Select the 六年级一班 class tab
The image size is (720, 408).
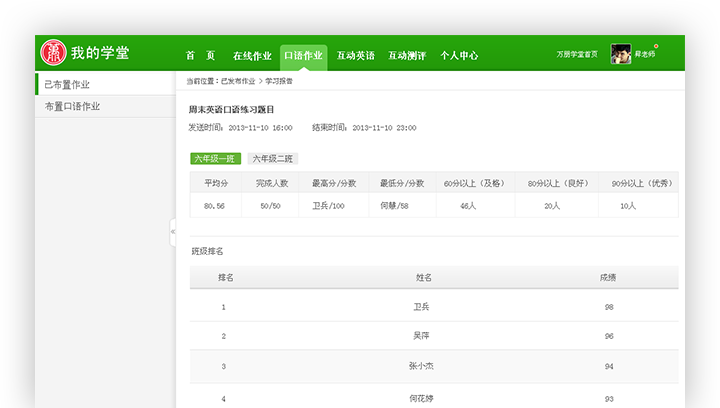215,158
